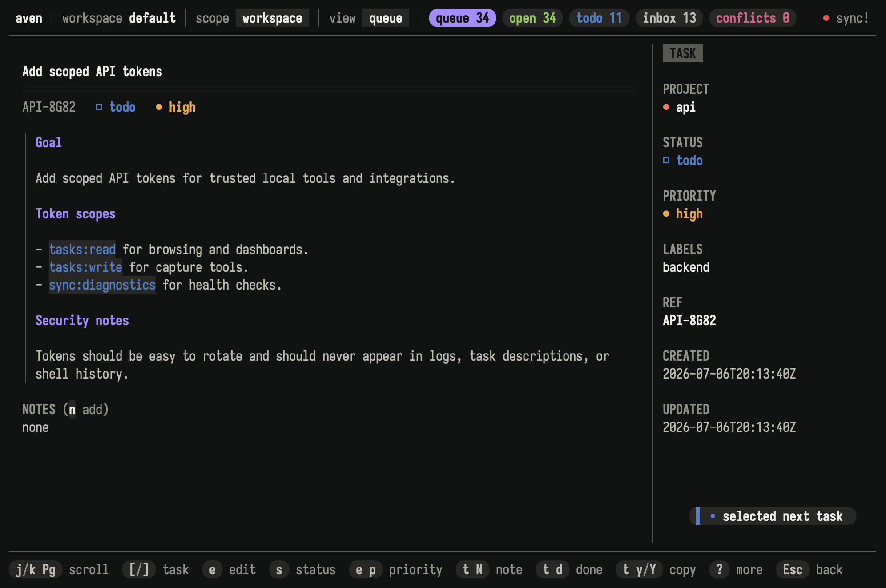Image resolution: width=886 pixels, height=588 pixels.
Task: Open the todo 11 tab
Action: tap(599, 18)
